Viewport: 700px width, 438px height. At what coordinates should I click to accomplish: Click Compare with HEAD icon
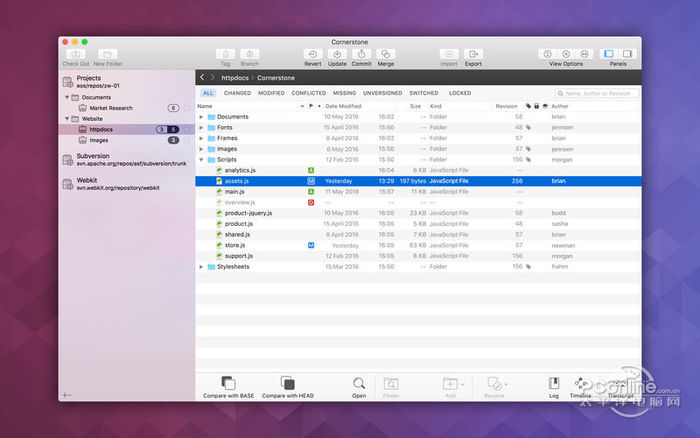[x=287, y=383]
